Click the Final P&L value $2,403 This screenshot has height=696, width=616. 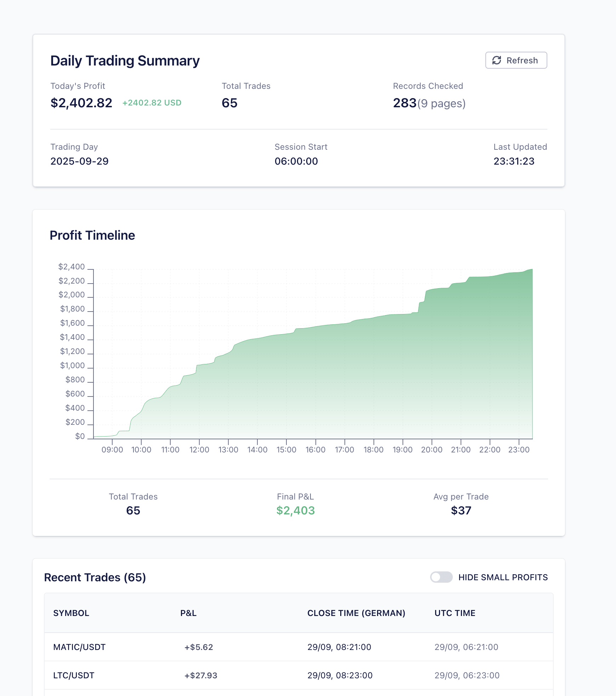[x=296, y=510]
